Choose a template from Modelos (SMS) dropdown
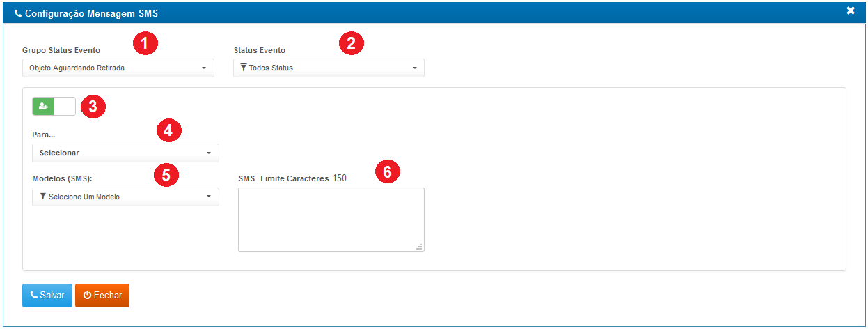Viewport: 868px width, 329px height. pyautogui.click(x=125, y=197)
